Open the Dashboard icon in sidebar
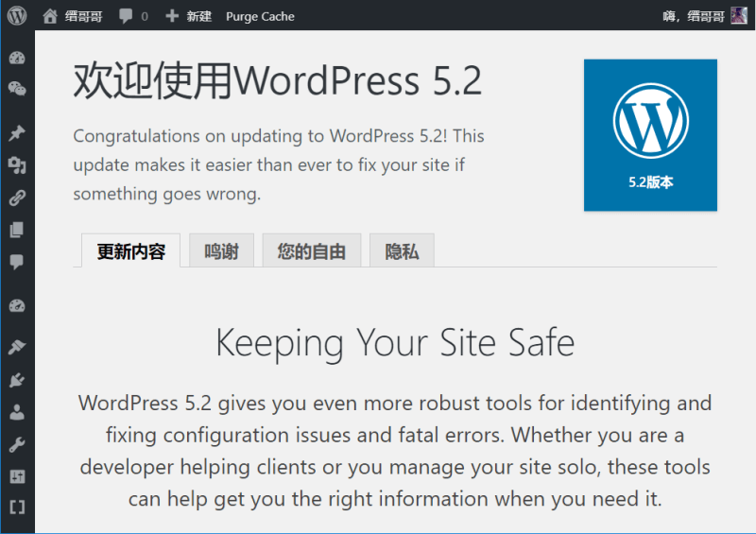Viewport: 756px width, 534px height. (16, 59)
